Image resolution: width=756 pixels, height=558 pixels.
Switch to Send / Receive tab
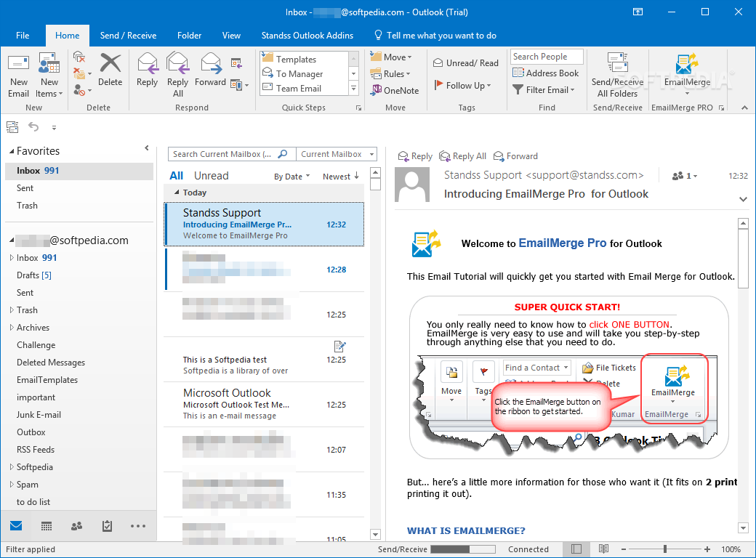coord(128,35)
